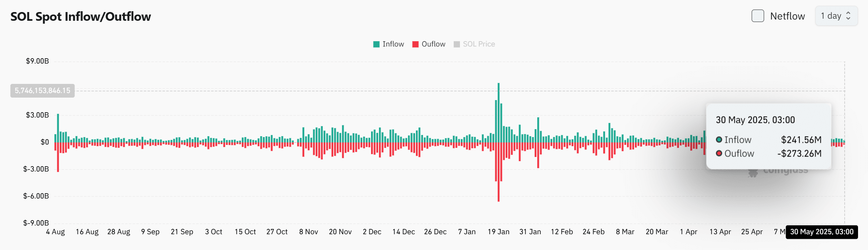Click the tooltip date 30 May 2025, 03:00

[755, 120]
